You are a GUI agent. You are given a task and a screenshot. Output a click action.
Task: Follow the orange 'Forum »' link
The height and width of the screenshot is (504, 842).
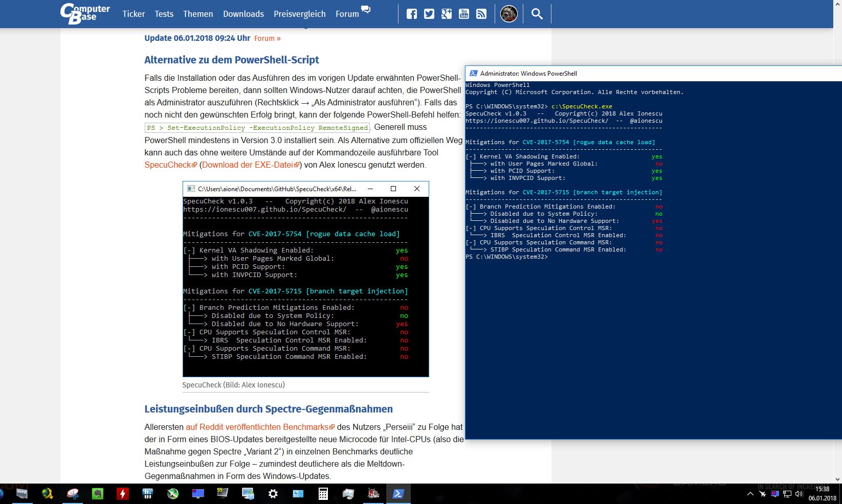[268, 38]
